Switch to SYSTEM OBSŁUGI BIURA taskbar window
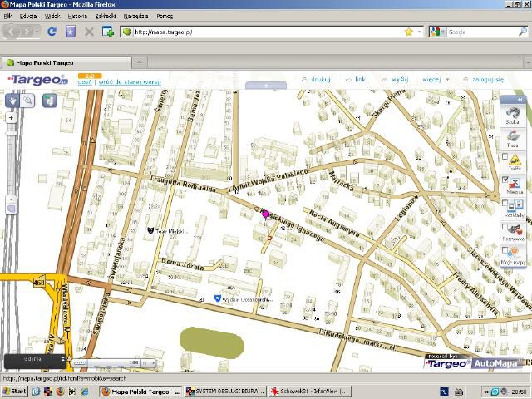Screen dimensions: 532x399 tap(225, 392)
